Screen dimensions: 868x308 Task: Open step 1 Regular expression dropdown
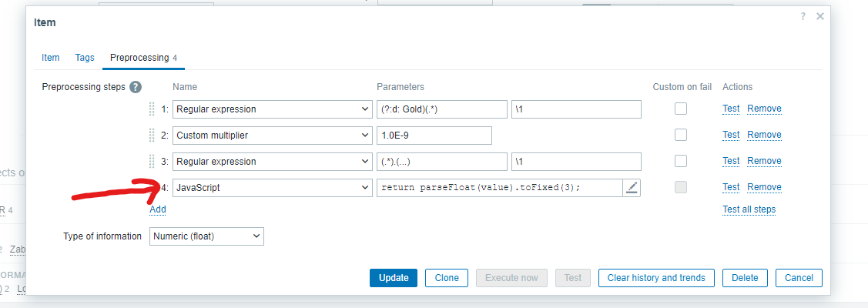point(273,109)
